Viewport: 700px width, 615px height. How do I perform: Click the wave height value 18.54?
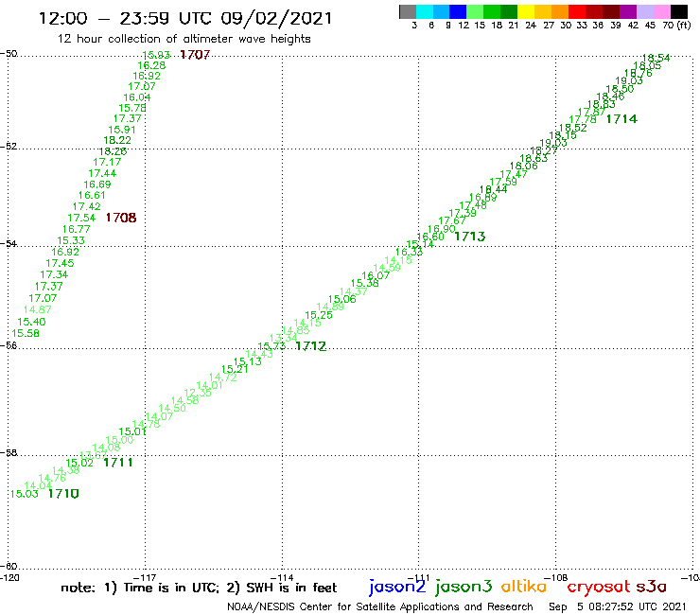(656, 58)
